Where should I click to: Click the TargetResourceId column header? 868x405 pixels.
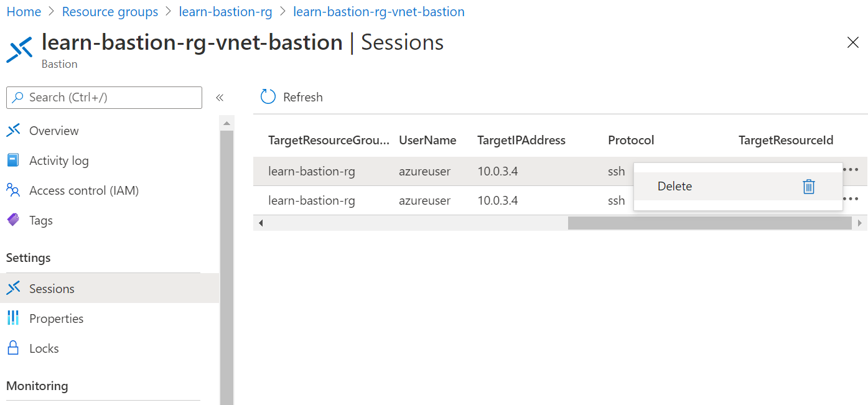786,140
